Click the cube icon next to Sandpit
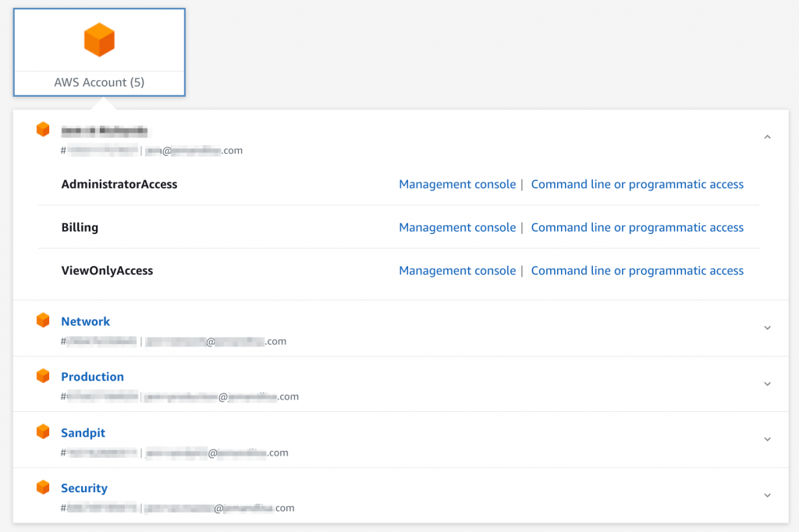 43,431
